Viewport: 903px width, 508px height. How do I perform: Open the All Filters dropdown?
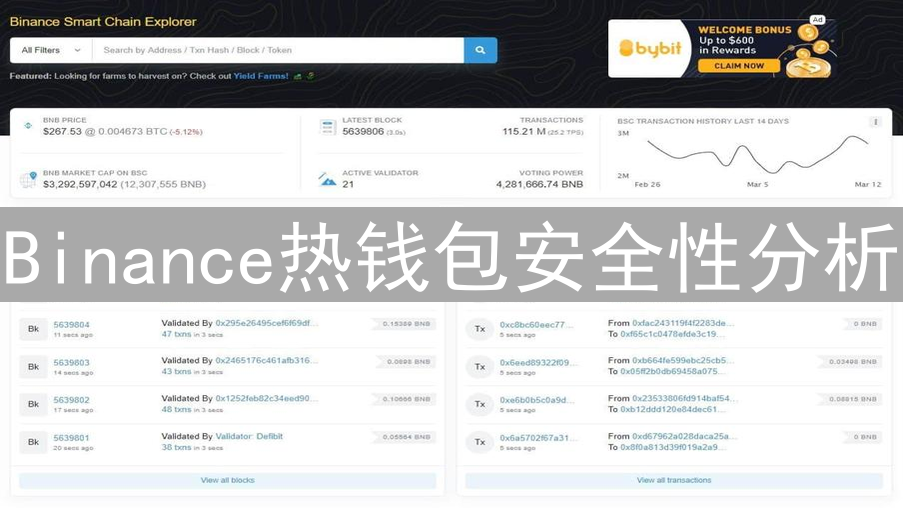pyautogui.click(x=51, y=50)
